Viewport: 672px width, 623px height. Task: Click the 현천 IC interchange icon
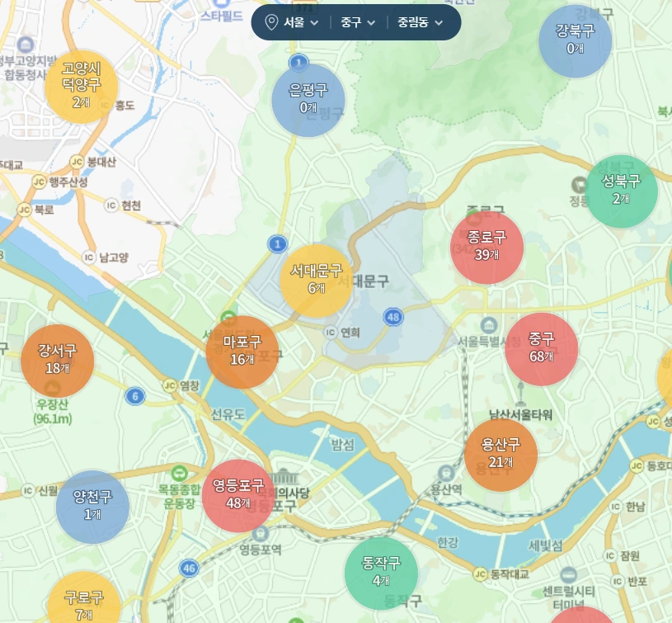click(111, 205)
